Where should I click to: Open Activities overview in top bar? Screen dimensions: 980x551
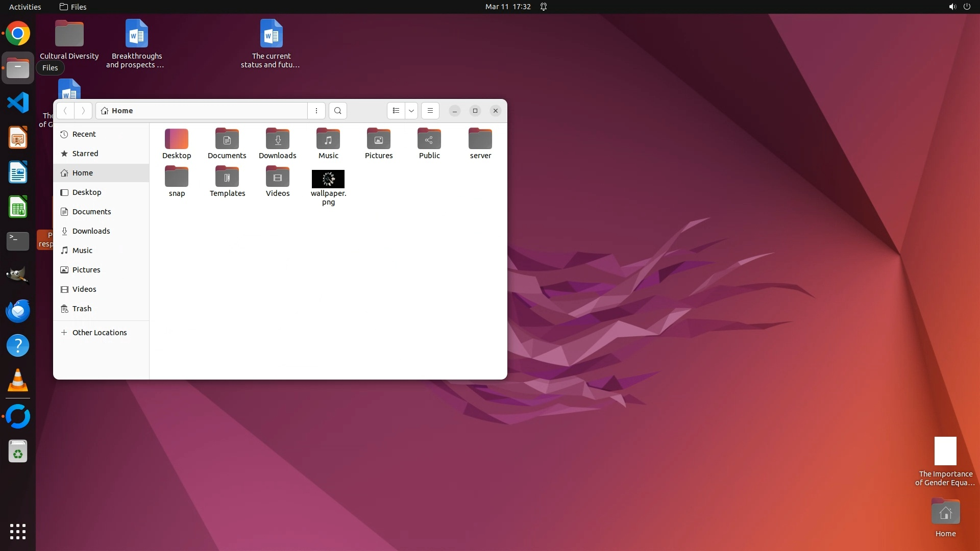pyautogui.click(x=25, y=7)
